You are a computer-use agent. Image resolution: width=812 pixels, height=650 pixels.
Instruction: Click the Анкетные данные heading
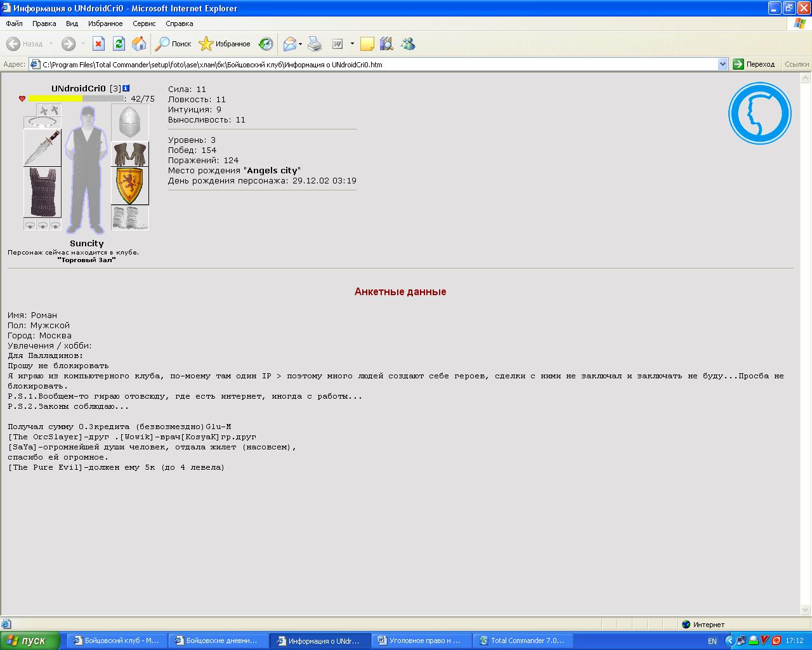(x=400, y=291)
